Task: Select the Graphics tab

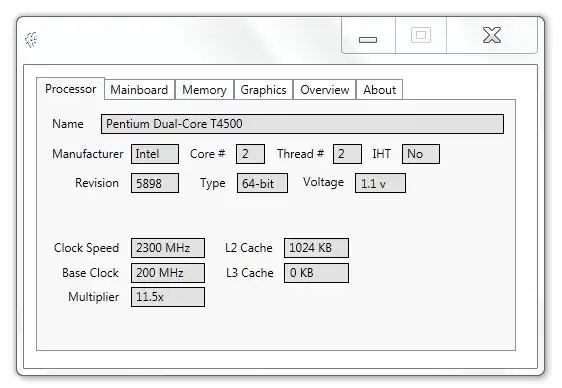Action: pyautogui.click(x=263, y=90)
